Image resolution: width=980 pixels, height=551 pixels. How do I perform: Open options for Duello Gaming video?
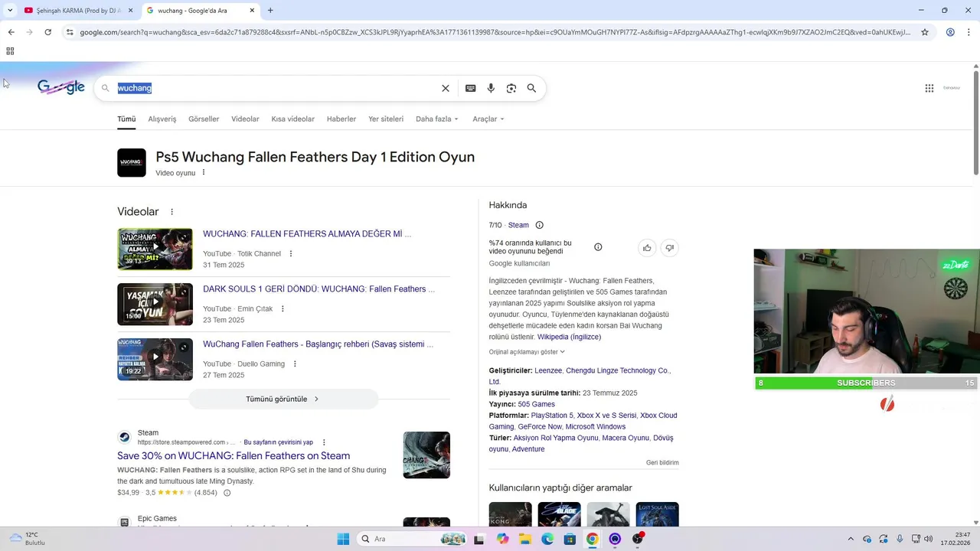click(295, 364)
